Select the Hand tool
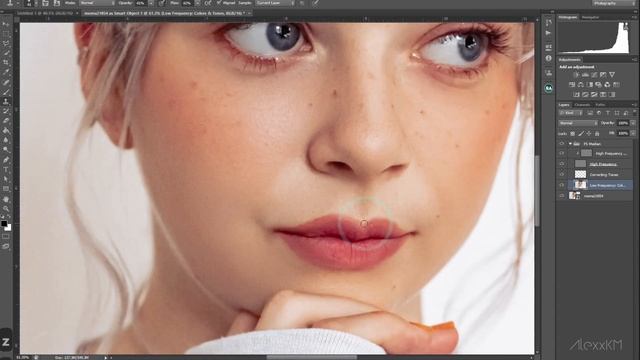 point(6,199)
